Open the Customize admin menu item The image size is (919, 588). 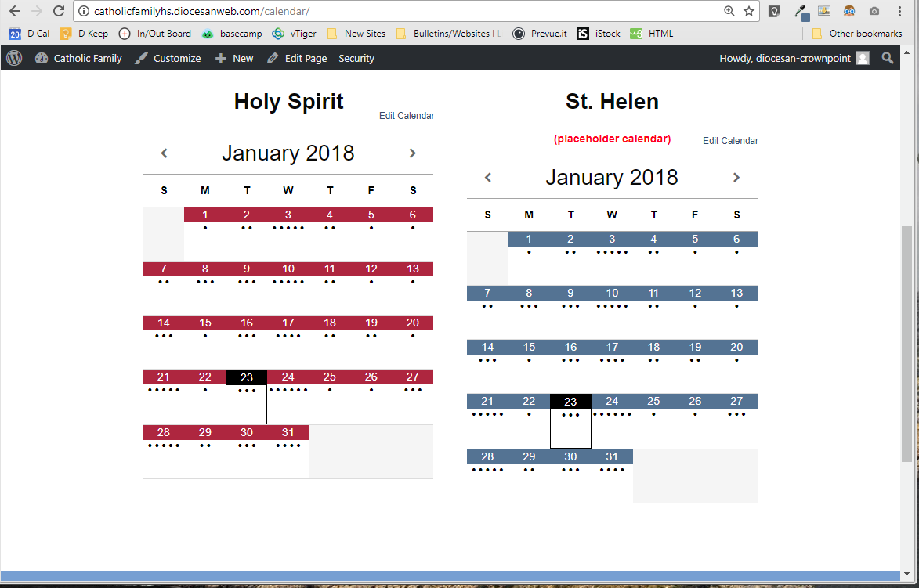tap(168, 58)
